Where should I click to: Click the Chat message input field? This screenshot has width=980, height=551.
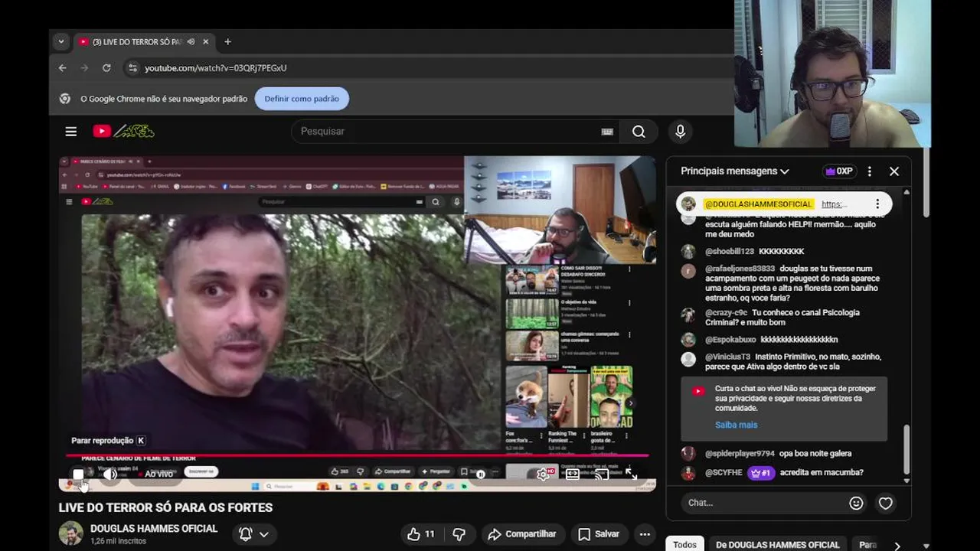pos(764,503)
